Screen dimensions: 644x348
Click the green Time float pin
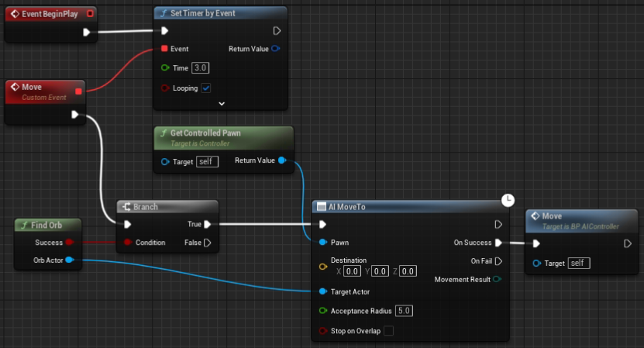pos(165,67)
